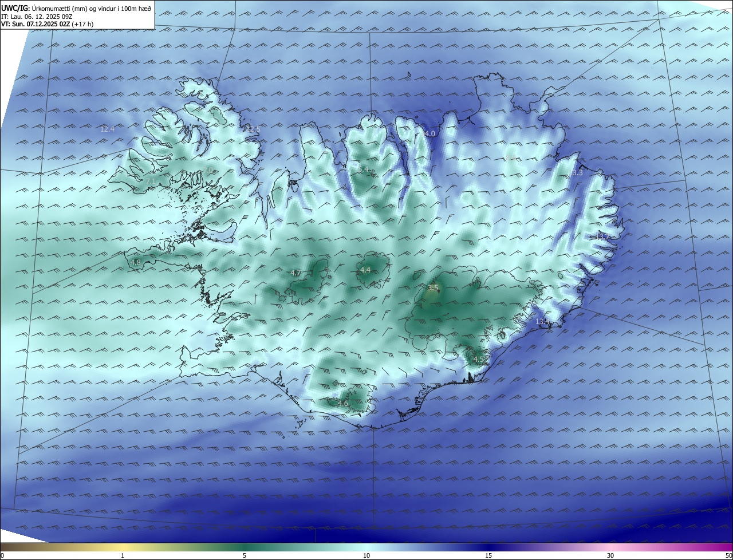Viewport: 733px width, 560px height.
Task: Click the 14.0 map value label
Action: [x=429, y=133]
